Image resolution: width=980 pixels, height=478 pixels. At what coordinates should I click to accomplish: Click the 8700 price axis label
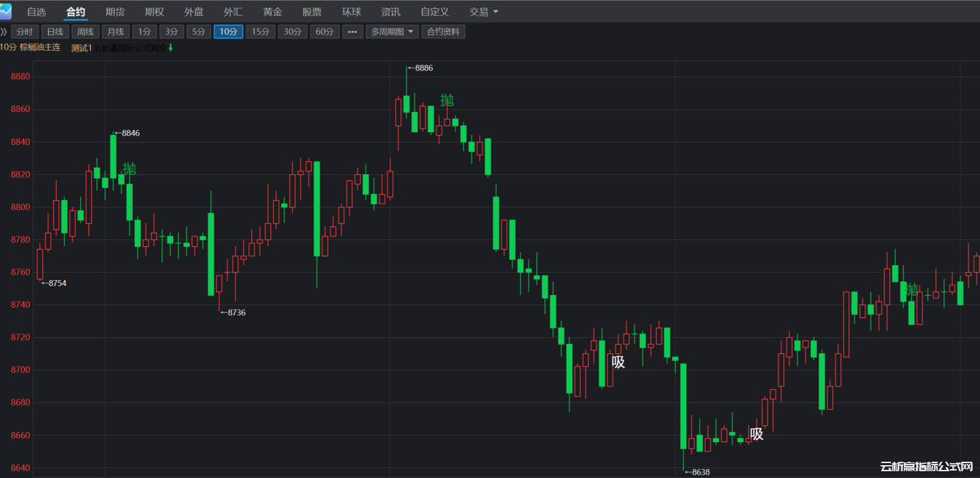pyautogui.click(x=21, y=370)
